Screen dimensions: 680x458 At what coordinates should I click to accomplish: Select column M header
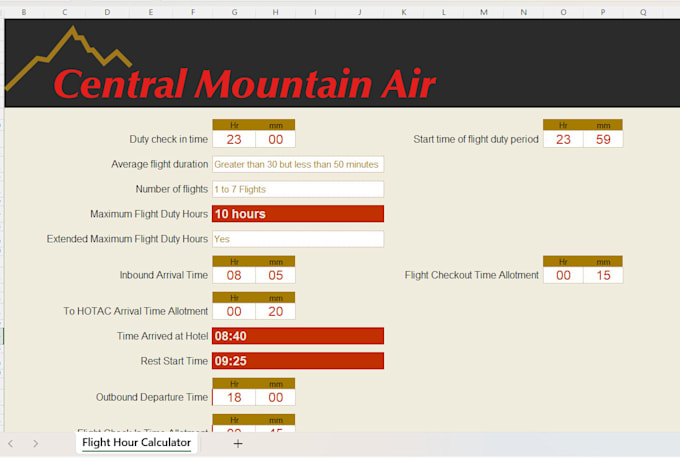[x=484, y=12]
